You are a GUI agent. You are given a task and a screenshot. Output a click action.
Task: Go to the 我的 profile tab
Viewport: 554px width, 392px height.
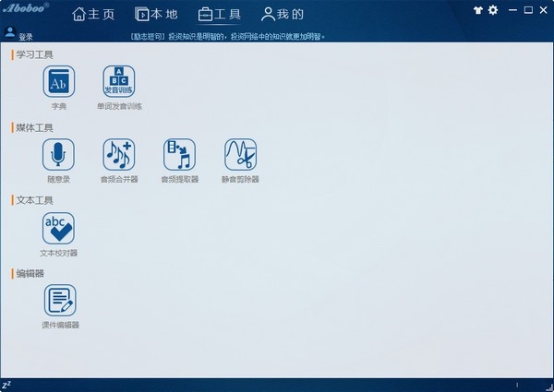[x=283, y=14]
